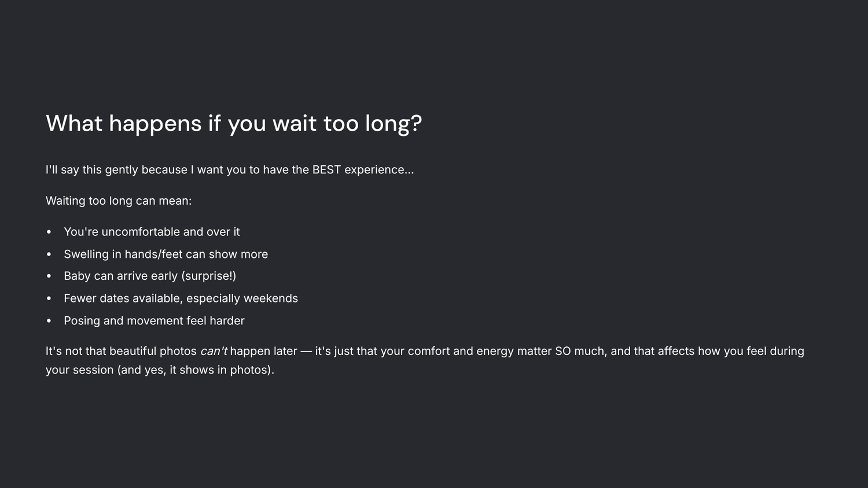Click the bullet 'Fewer dates available, especially weekends'
This screenshot has height=488, width=868.
pos(181,298)
